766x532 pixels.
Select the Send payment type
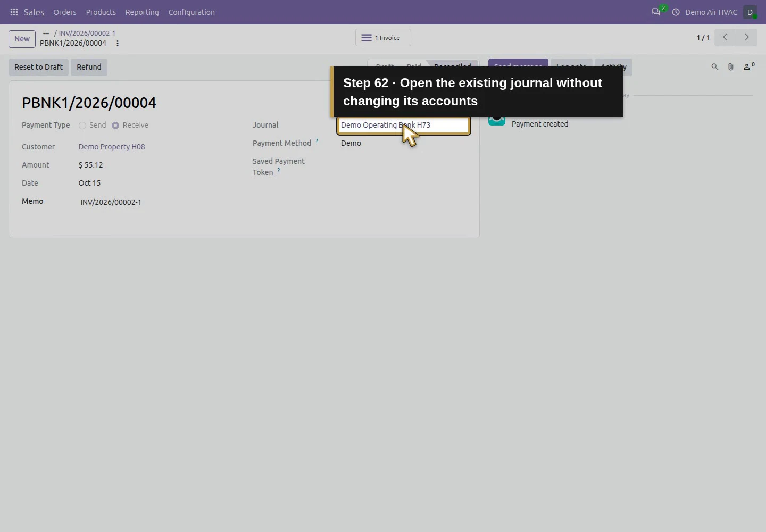tap(82, 126)
